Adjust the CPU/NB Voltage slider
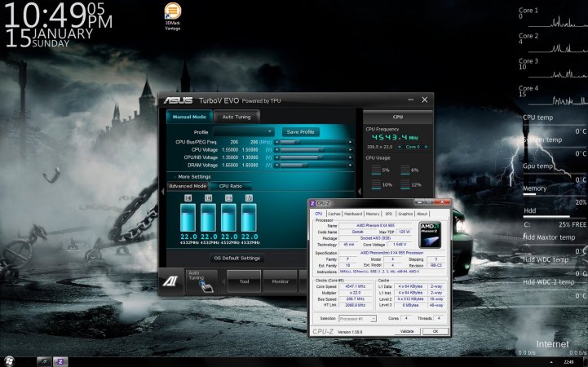This screenshot has width=588, height=367. click(x=313, y=157)
